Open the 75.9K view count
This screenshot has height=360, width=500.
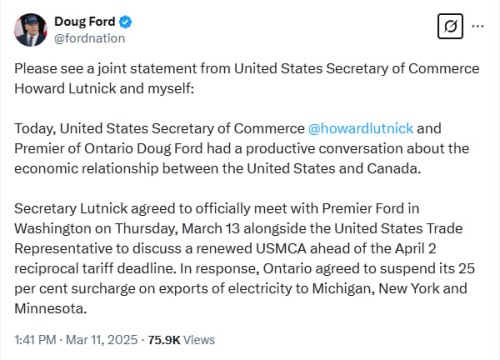coord(164,340)
